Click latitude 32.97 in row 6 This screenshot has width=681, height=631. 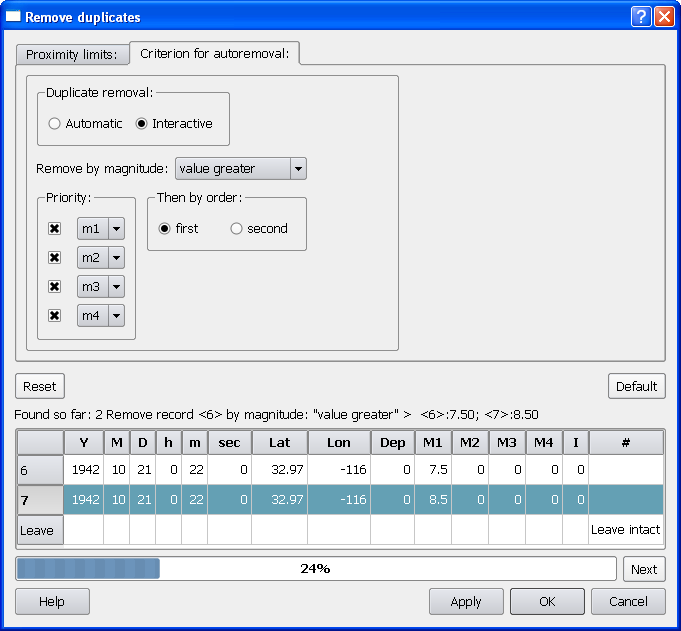pos(280,470)
